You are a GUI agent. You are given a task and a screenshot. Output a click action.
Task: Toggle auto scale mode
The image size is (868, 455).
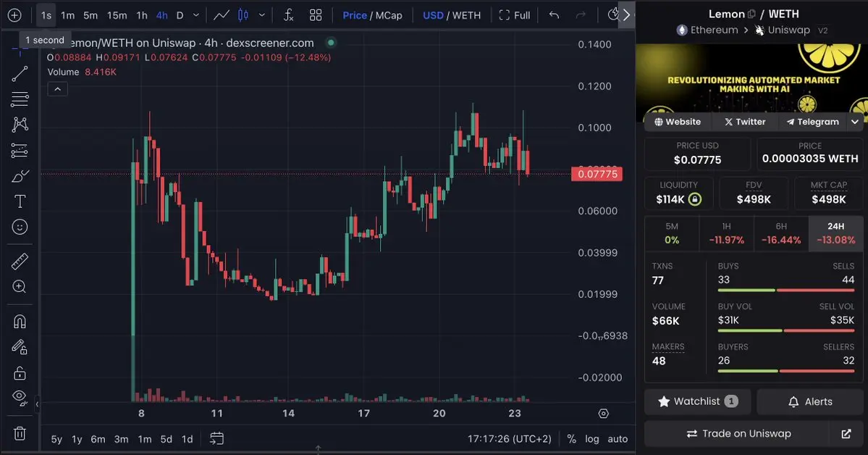coord(618,439)
